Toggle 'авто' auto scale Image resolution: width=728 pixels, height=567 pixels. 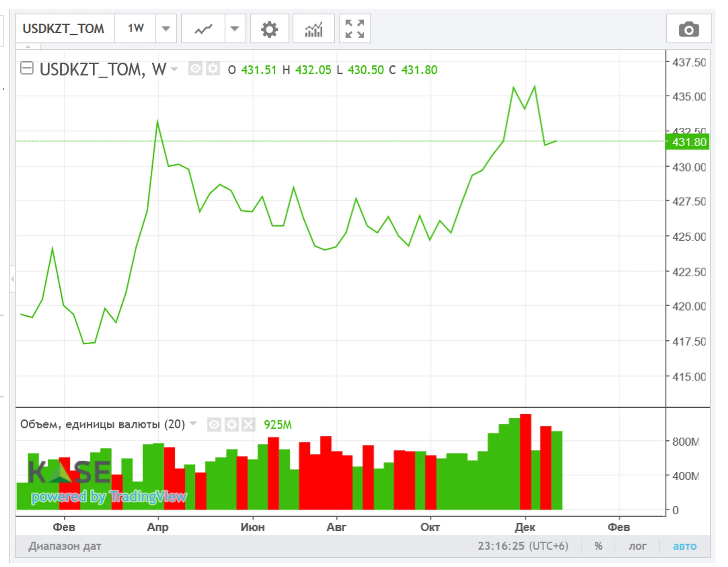[x=685, y=546]
